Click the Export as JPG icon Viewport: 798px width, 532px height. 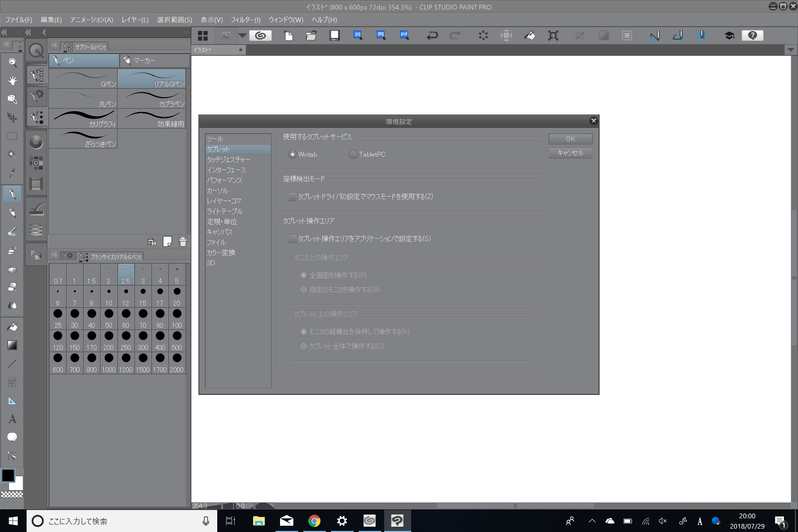[x=358, y=35]
